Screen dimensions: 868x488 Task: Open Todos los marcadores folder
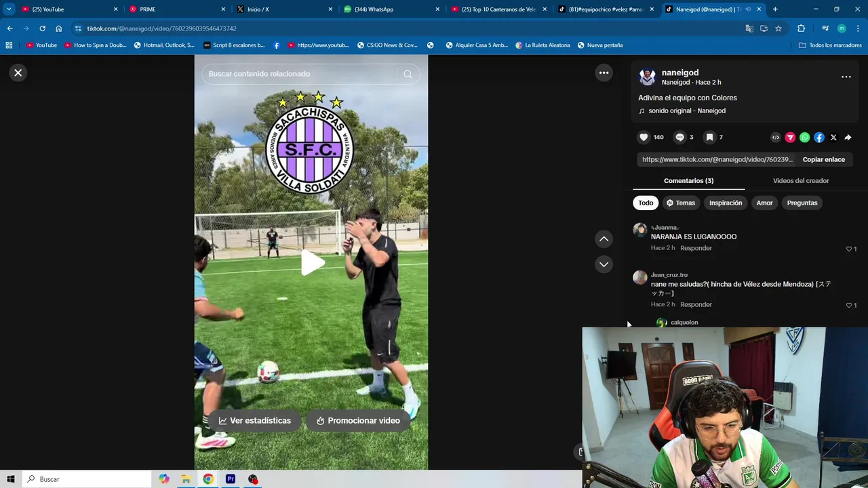(x=830, y=45)
